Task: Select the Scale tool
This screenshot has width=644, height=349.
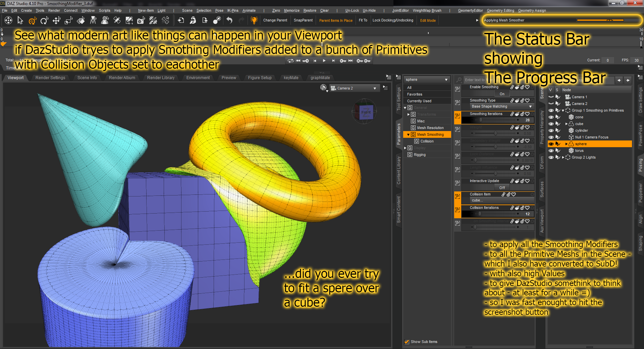Action: click(68, 20)
